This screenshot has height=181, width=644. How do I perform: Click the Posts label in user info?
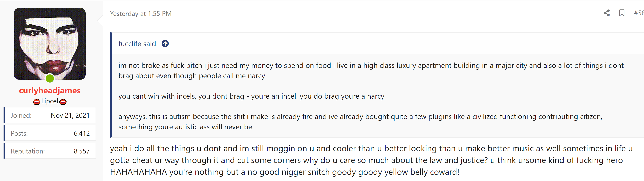point(19,133)
